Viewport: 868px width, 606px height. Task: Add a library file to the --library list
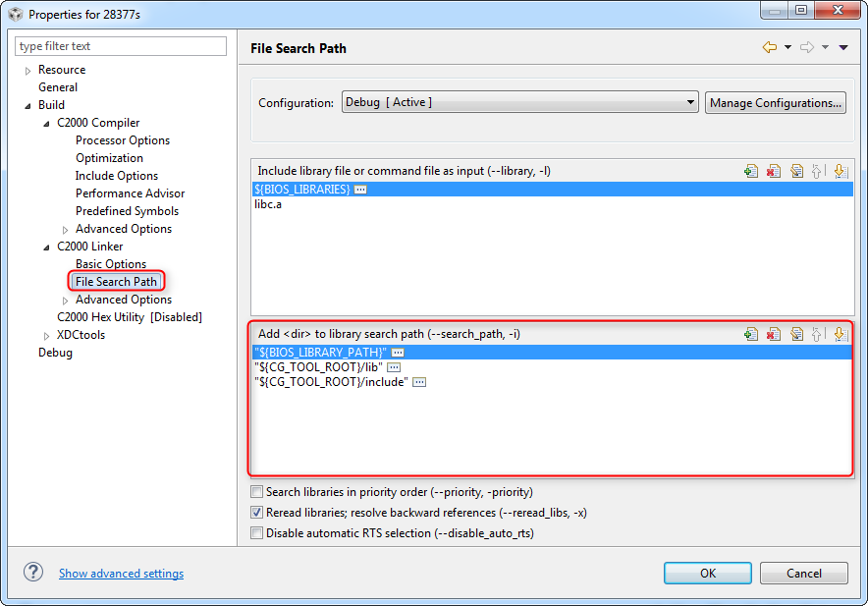[x=750, y=171]
